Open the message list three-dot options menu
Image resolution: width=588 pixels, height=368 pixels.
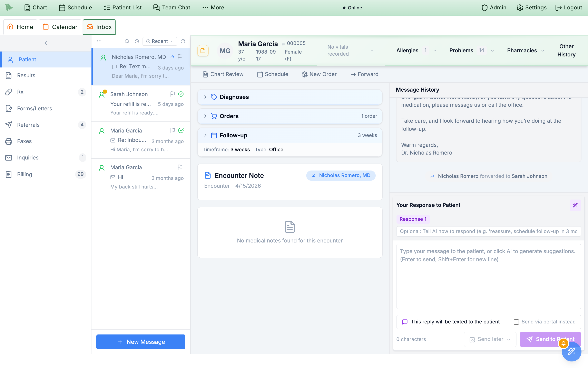pos(99,41)
